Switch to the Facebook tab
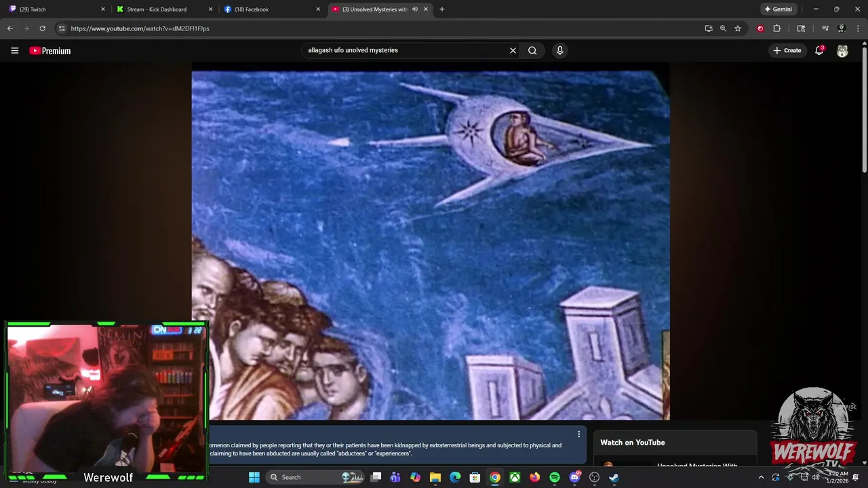 point(273,9)
